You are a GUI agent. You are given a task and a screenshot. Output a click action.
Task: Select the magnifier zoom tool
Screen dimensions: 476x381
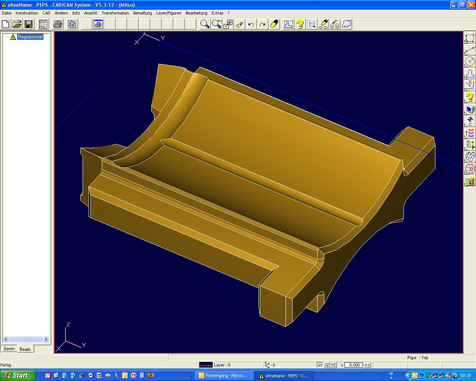point(204,24)
